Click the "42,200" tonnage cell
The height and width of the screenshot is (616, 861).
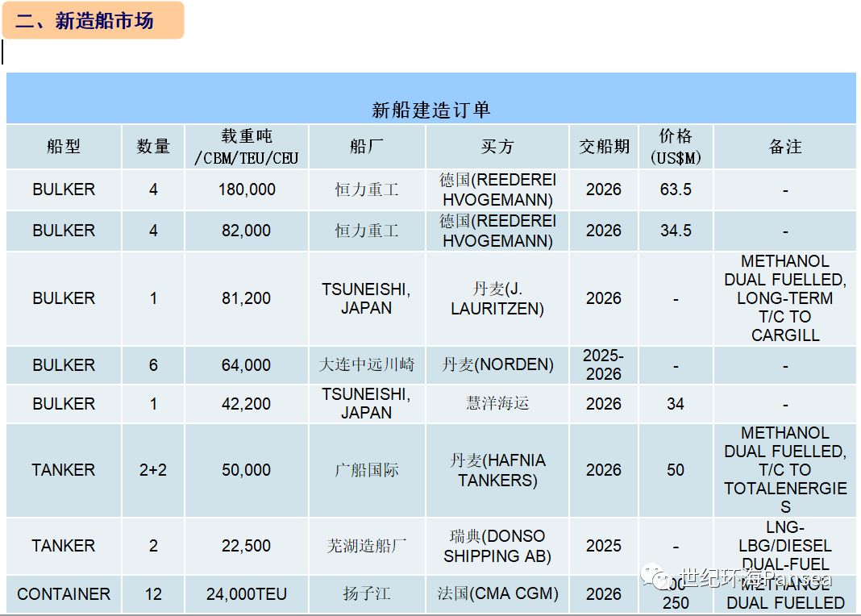click(x=247, y=404)
